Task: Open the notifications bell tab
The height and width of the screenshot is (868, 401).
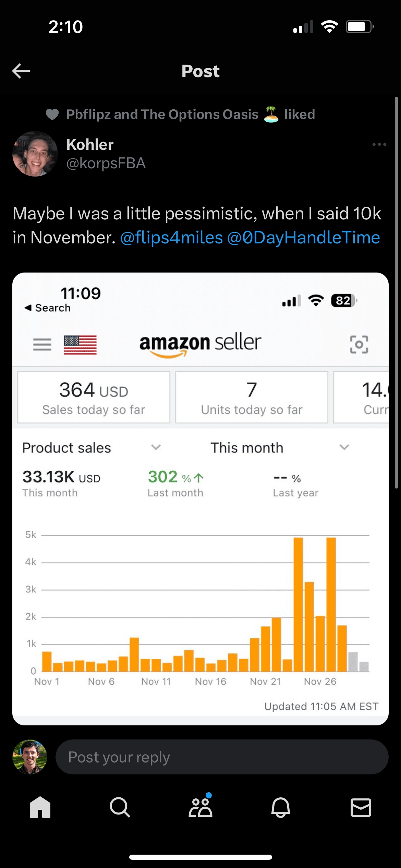Action: [x=281, y=807]
